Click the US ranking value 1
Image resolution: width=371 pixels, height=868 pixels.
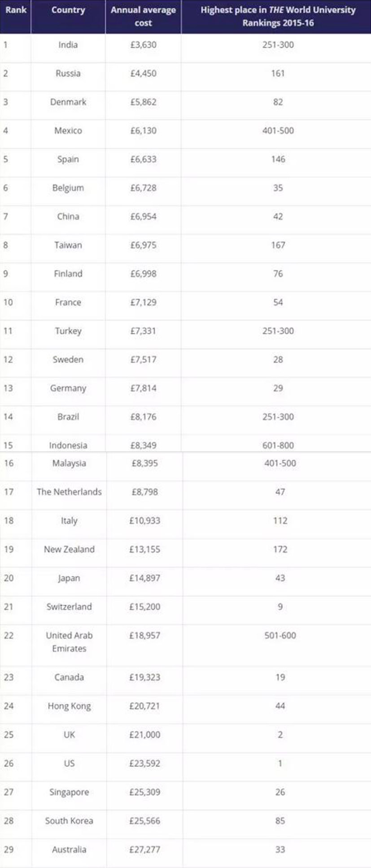point(280,763)
